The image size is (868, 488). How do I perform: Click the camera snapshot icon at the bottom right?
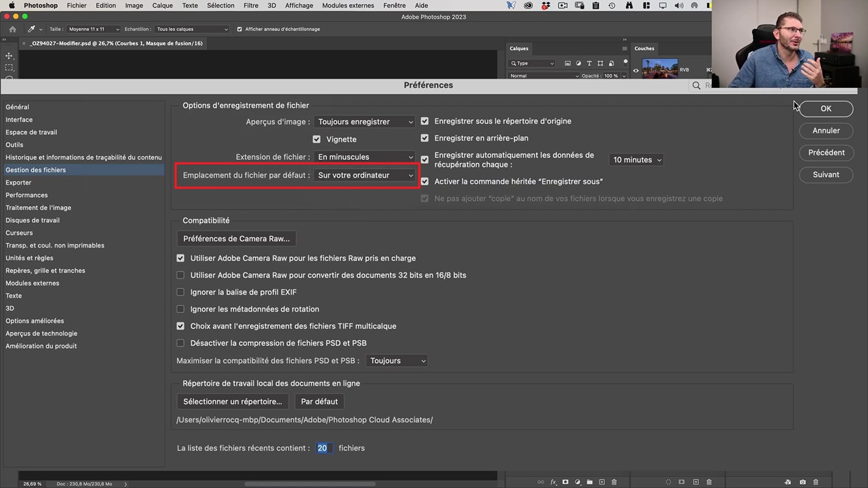pyautogui.click(x=803, y=482)
